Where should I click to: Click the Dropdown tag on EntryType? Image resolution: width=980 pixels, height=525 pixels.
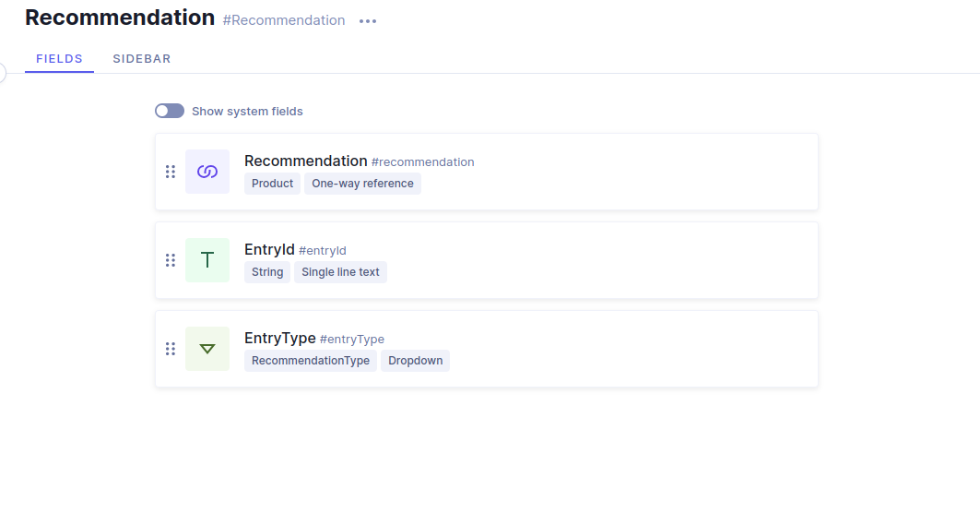pyautogui.click(x=415, y=361)
